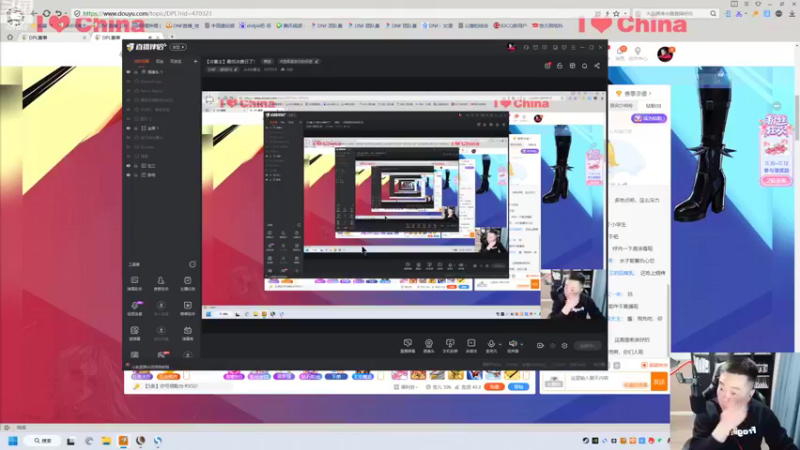
Task: Open DNF直播 bookmark in bookmarks bar
Action: 182,26
